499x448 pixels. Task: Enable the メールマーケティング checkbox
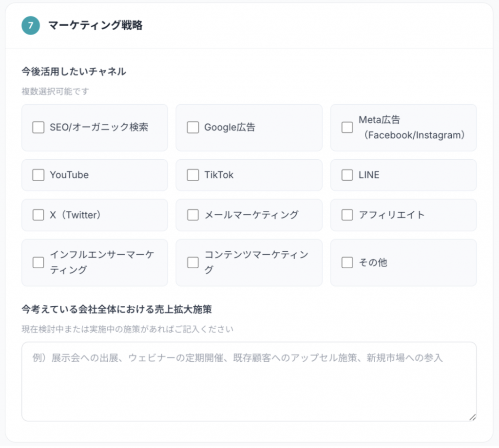pos(193,215)
